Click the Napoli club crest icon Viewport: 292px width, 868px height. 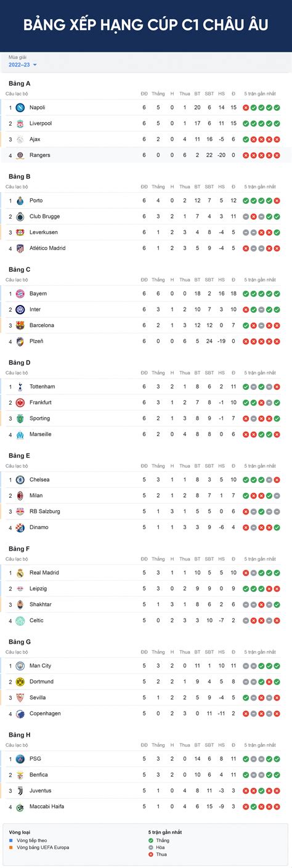point(20,107)
